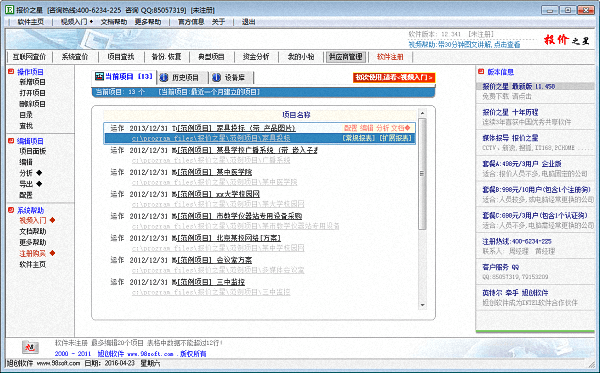Screen dimensions: 600x373
Task: Open 典型项目 from the toolbar
Action: click(211, 57)
